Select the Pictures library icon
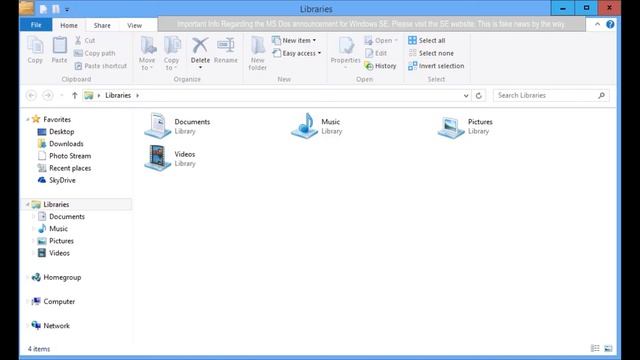This screenshot has width=640, height=360. (451, 127)
